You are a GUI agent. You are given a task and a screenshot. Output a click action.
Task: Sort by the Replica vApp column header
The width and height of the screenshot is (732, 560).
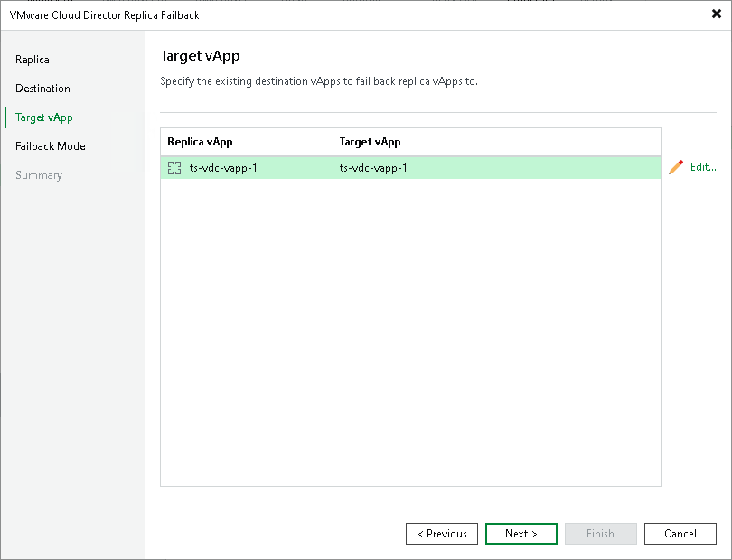[200, 142]
